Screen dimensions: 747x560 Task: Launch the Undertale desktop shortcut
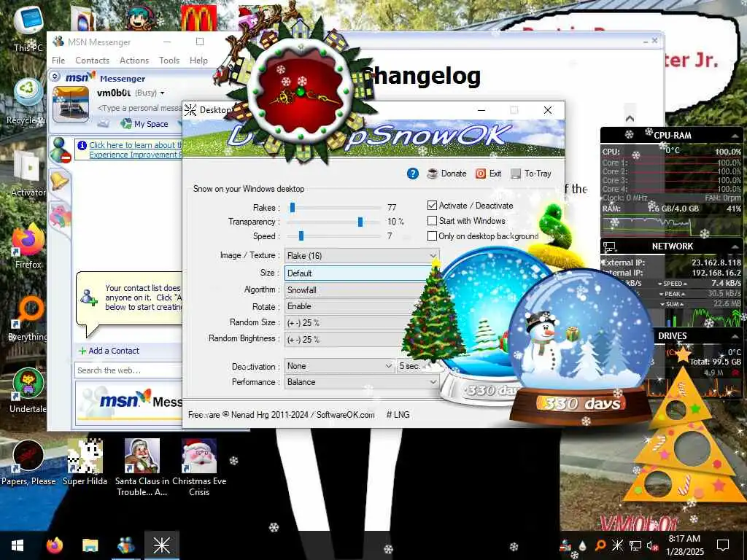pyautogui.click(x=28, y=391)
